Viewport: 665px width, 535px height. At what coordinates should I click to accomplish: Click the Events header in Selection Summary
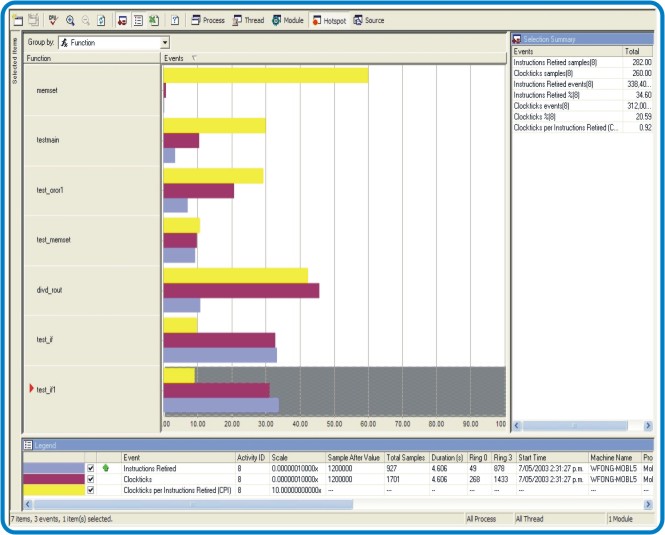[x=567, y=51]
